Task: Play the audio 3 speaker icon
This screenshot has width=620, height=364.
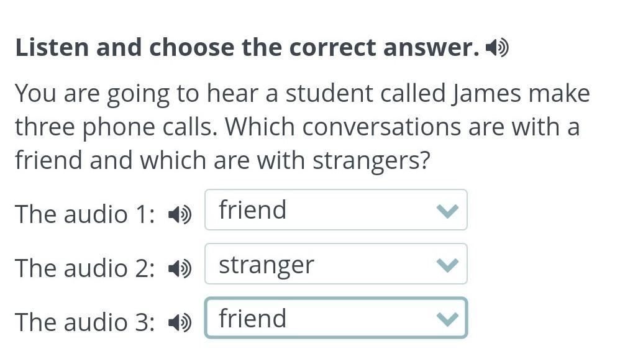Action: (x=180, y=323)
